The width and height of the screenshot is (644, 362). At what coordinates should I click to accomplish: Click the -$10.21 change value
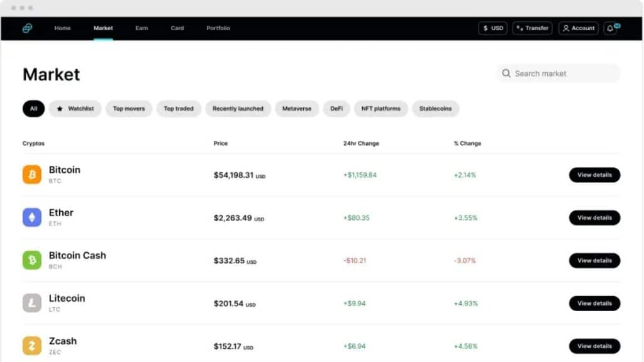355,261
